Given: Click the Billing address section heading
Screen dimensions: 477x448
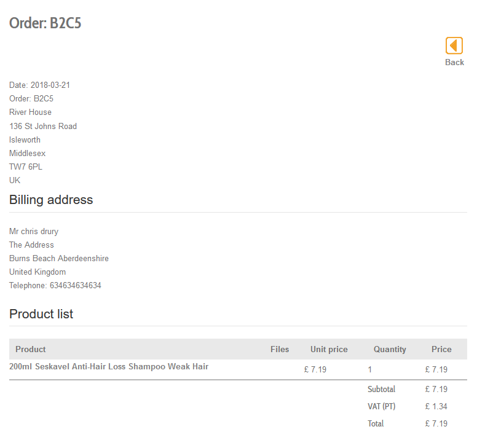Looking at the screenshot, I should click(x=51, y=200).
